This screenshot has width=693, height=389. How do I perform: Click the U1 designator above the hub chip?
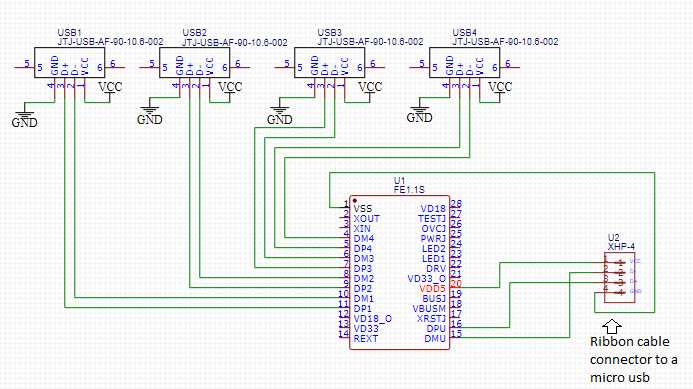click(x=399, y=181)
